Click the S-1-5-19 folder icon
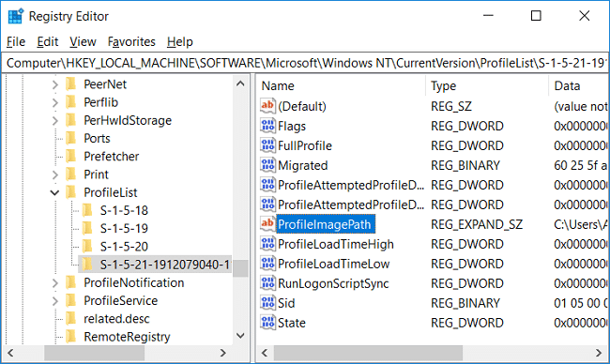Viewport: 610px width, 364px height. [87, 228]
